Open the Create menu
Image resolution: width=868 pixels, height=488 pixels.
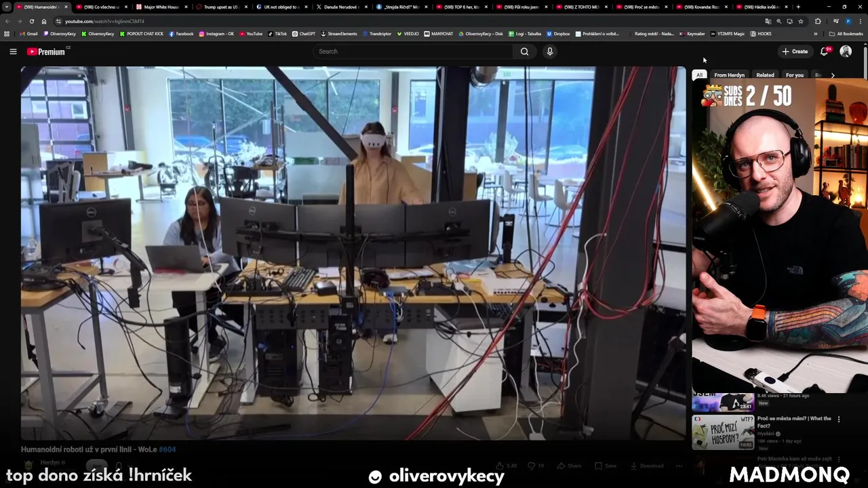tap(795, 52)
